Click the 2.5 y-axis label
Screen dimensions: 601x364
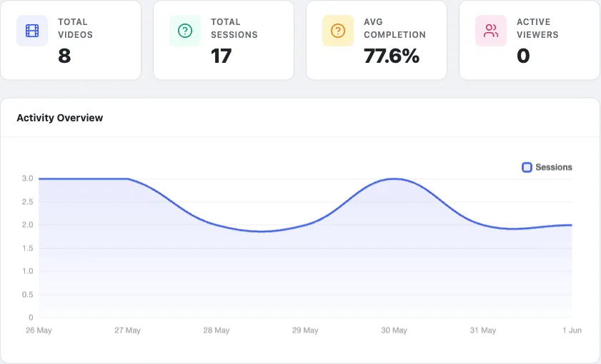point(28,202)
